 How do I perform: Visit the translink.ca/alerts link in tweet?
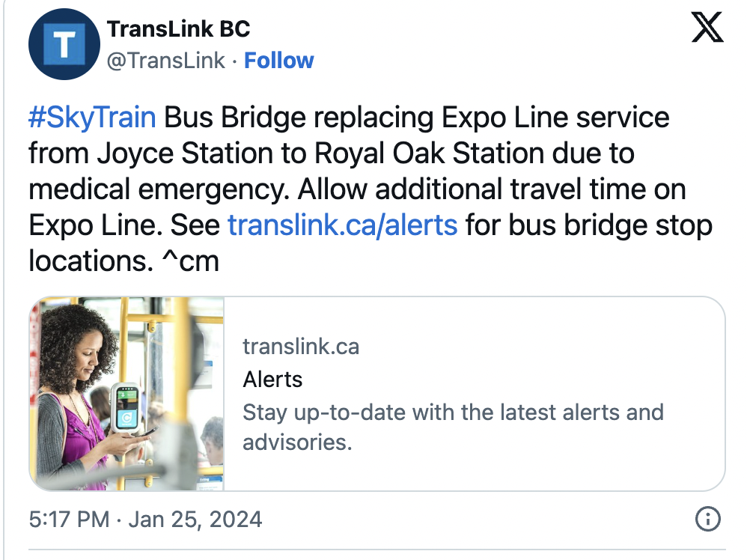pos(343,225)
